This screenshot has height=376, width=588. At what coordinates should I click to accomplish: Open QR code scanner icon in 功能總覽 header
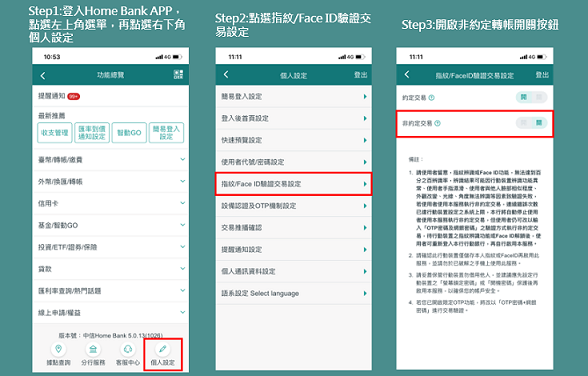178,74
